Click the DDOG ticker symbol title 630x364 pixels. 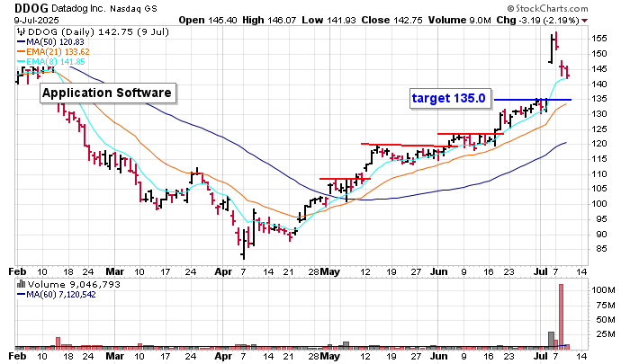click(x=31, y=8)
